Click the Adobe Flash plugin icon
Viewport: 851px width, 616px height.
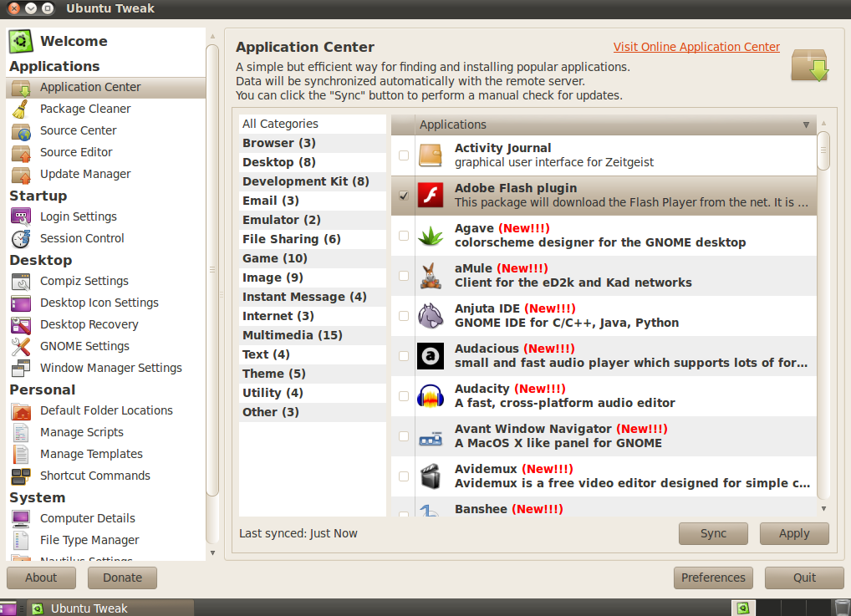click(x=431, y=196)
